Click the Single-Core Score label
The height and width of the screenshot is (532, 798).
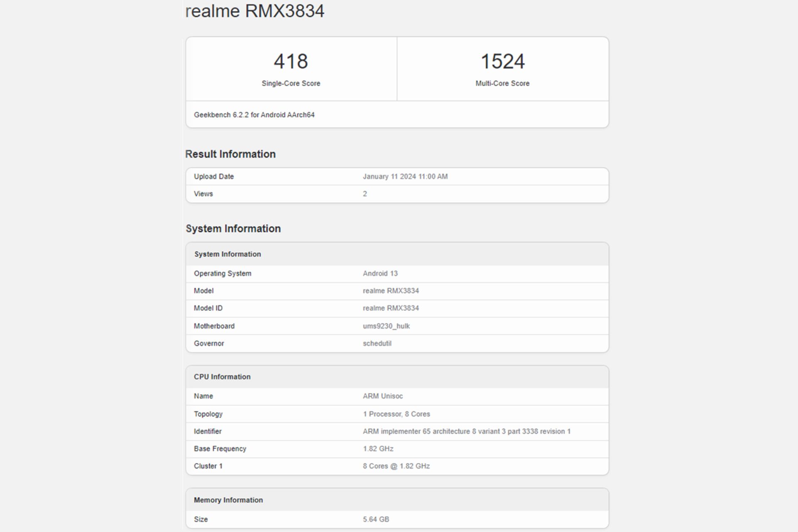291,84
